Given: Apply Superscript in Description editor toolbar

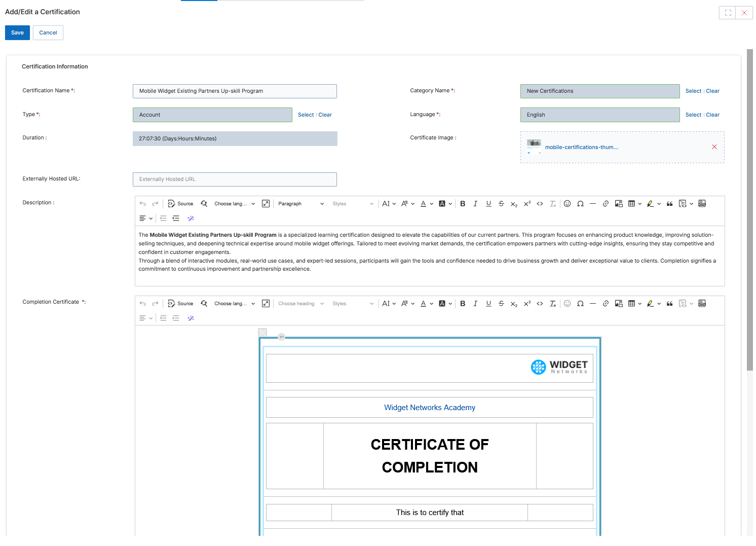Looking at the screenshot, I should click(x=527, y=204).
